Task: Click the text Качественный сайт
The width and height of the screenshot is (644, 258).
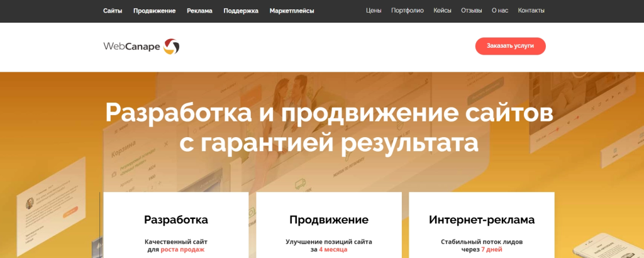Action: point(176,242)
